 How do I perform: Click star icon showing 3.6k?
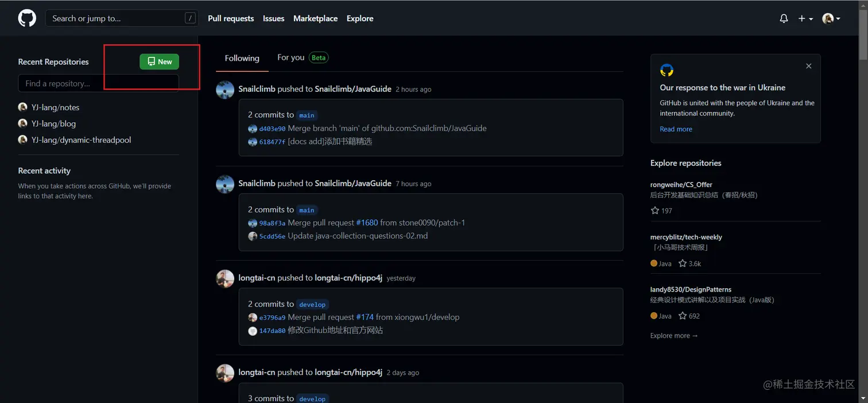[683, 263]
